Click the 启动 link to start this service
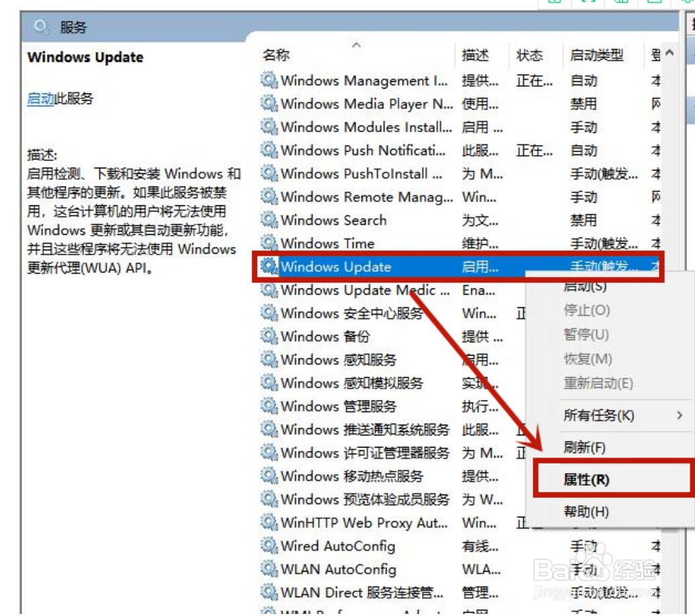The image size is (695, 616). pos(40,99)
